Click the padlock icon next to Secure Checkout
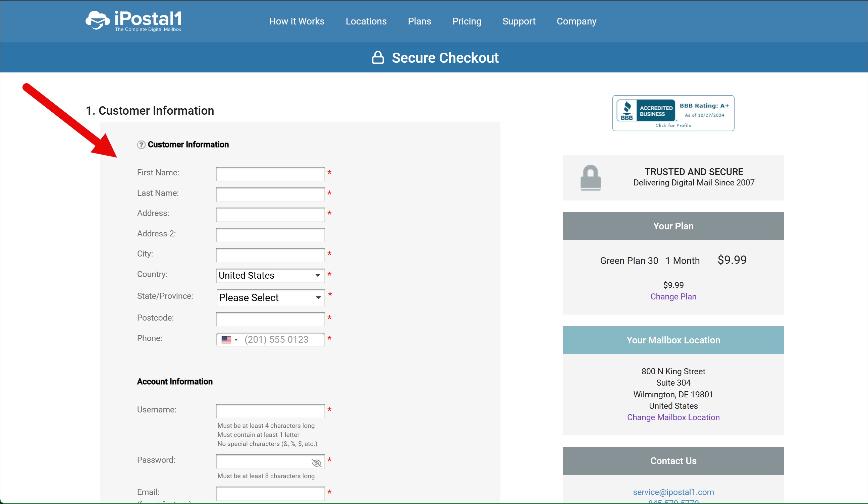This screenshot has width=868, height=504. point(378,57)
